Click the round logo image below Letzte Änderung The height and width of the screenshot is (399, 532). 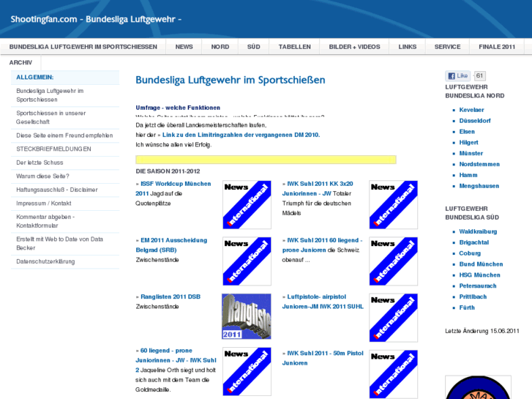478,387
